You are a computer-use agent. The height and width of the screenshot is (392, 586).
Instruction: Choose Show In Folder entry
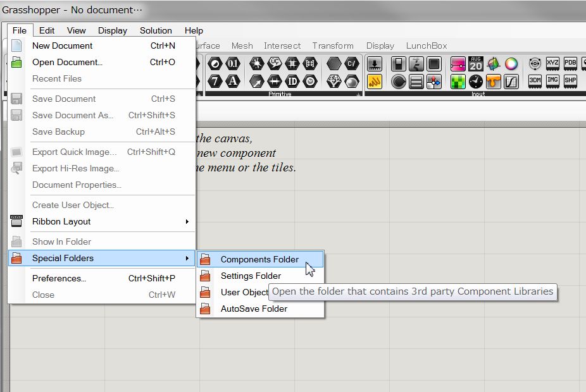click(x=102, y=242)
